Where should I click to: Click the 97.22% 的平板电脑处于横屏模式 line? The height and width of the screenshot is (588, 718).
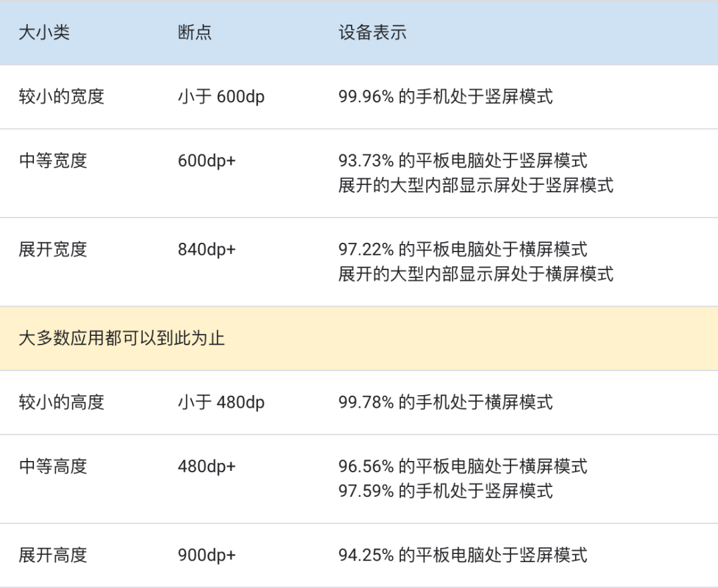click(x=463, y=249)
